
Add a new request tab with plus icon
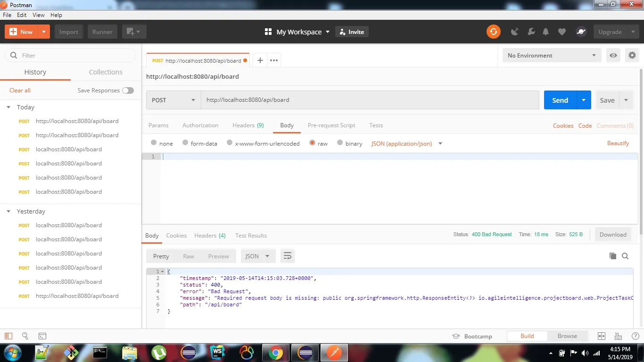(x=260, y=60)
